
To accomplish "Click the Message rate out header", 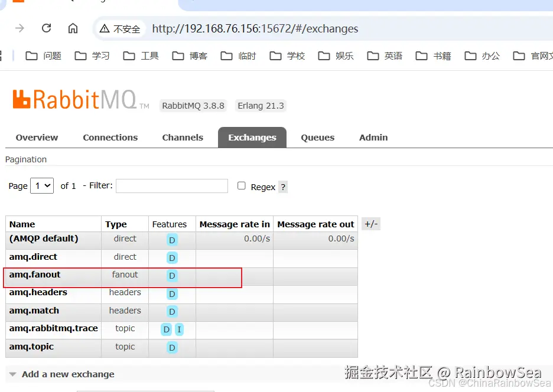I will (315, 224).
